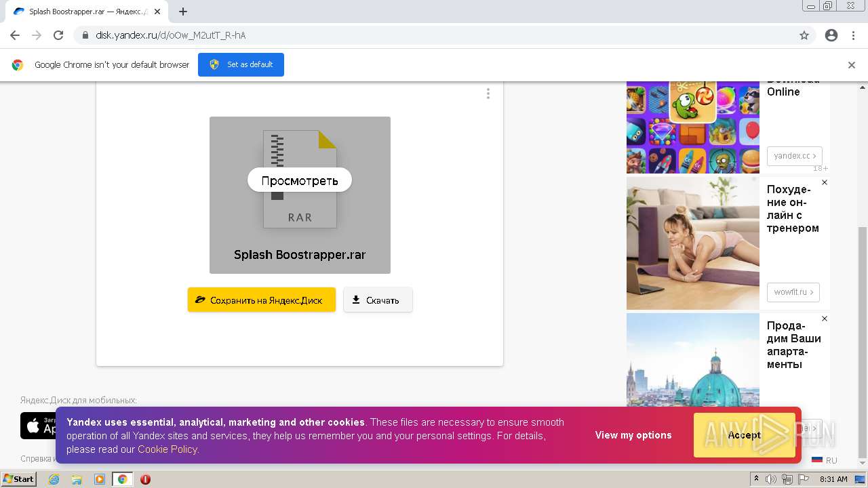This screenshot has width=868, height=488.
Task: Open the volume control in tray
Action: (770, 479)
